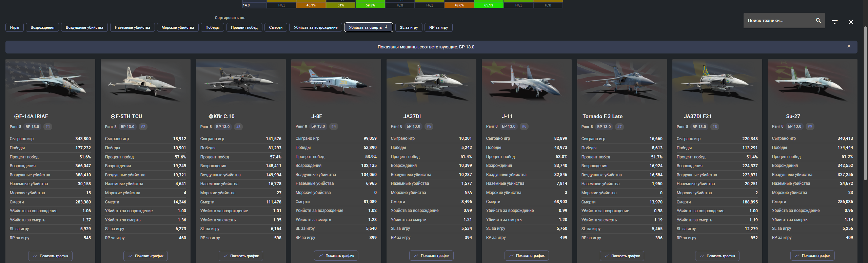Image resolution: width=868 pixels, height=263 pixels.
Task: Click the 14.3 row label in top table
Action: 254,5
